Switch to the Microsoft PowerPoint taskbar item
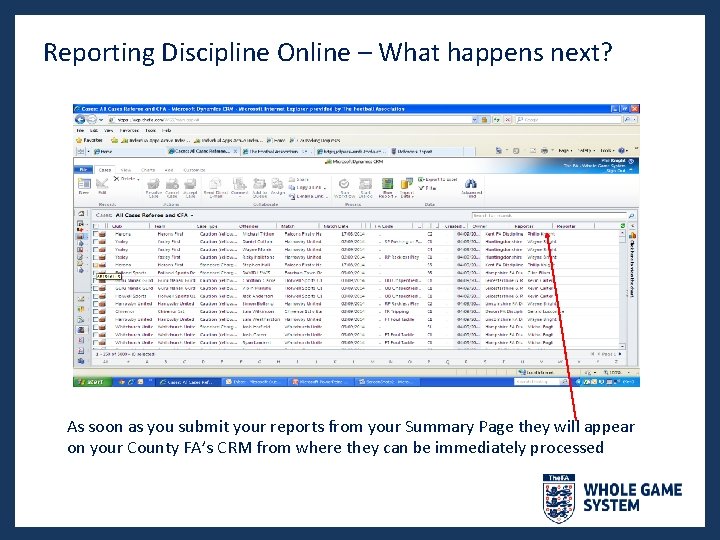The height and width of the screenshot is (540, 720). (x=321, y=382)
